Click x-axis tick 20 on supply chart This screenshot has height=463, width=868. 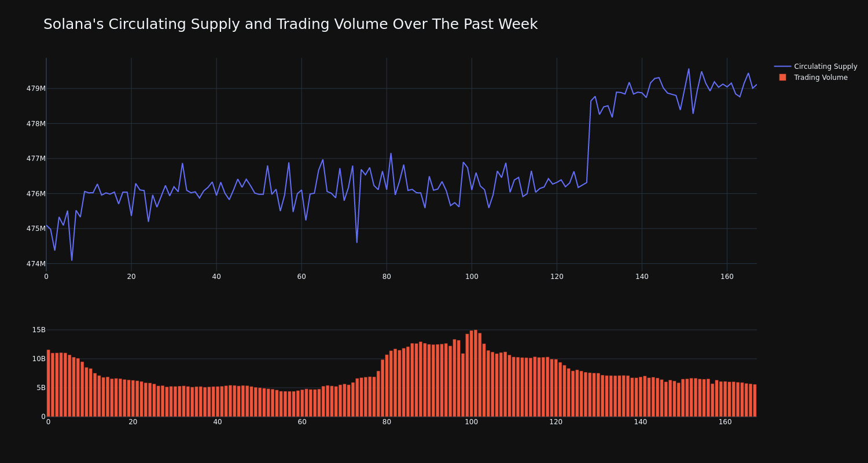click(131, 277)
